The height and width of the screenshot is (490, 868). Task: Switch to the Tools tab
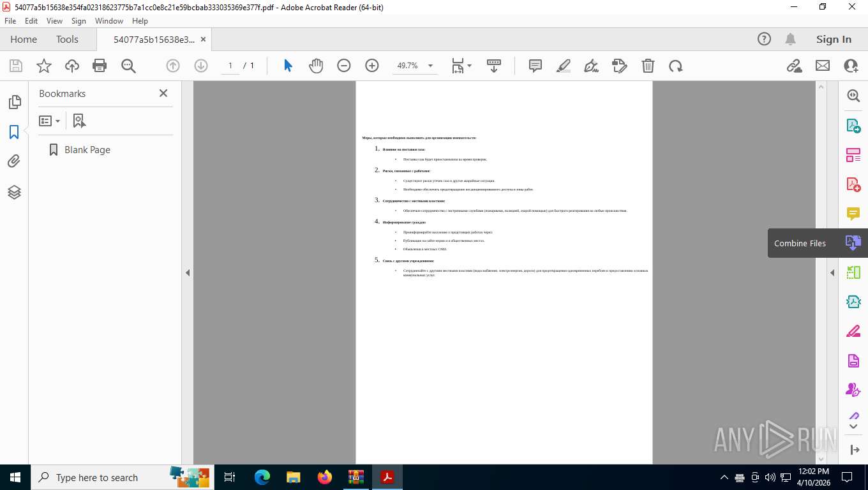click(x=67, y=39)
